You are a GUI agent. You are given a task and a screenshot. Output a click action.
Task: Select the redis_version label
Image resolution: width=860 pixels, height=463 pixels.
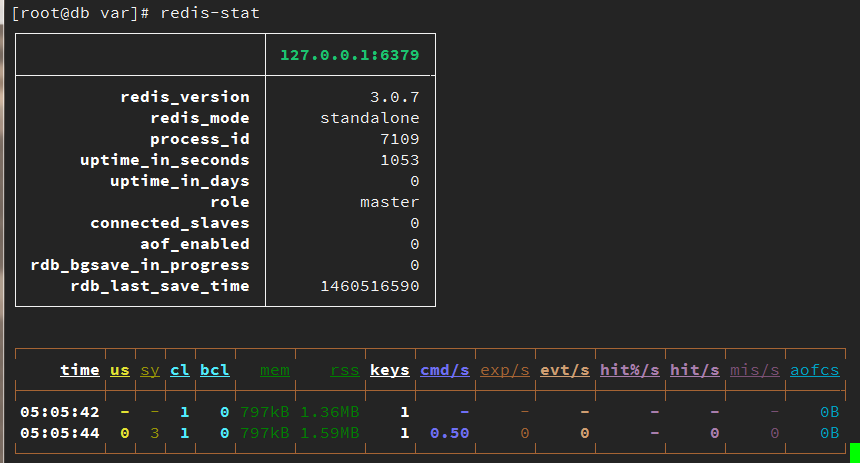pos(185,97)
